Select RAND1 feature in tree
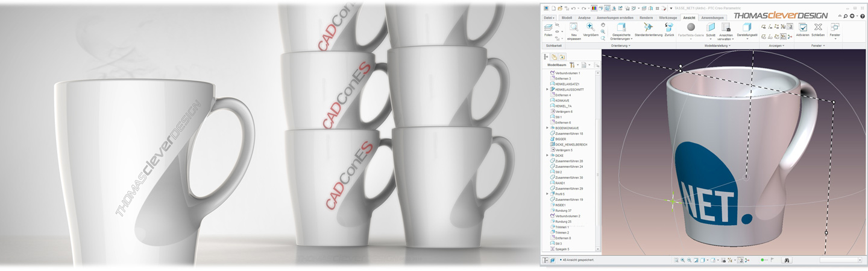The width and height of the screenshot is (868, 271). click(557, 183)
